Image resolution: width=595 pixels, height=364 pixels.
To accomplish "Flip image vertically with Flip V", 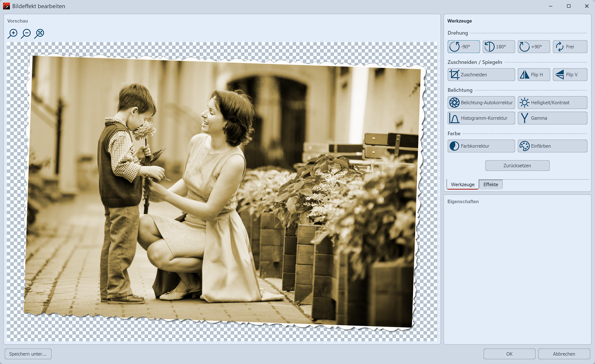I will 570,75.
